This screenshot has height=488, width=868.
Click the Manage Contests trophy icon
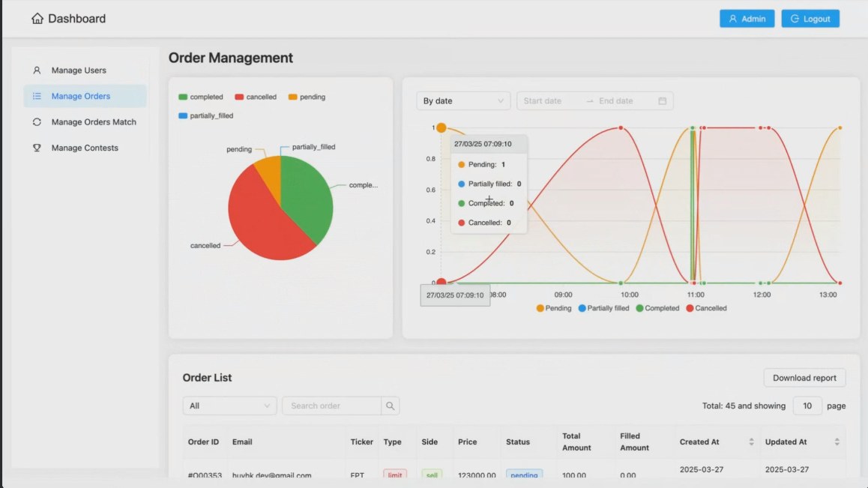click(x=37, y=148)
